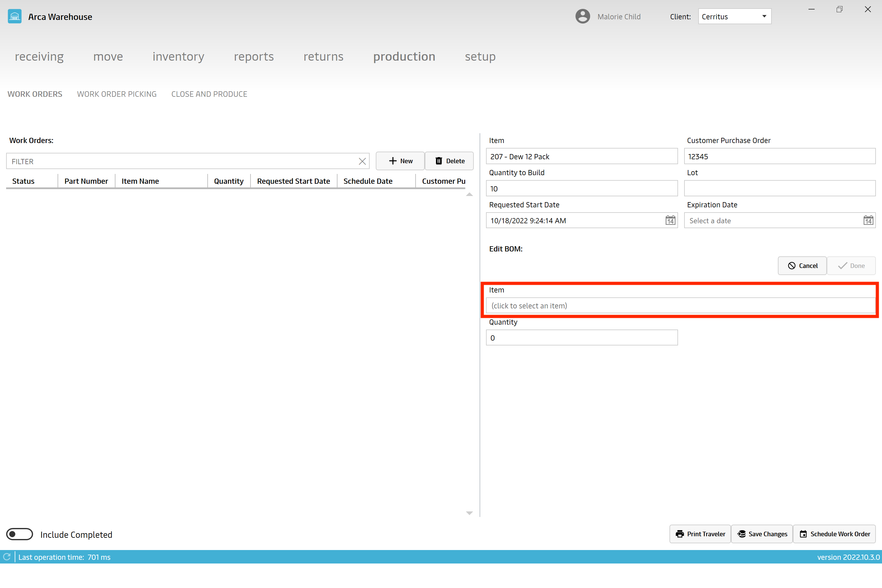
Task: Switch to the WORK ORDERS tab
Action: pos(35,94)
